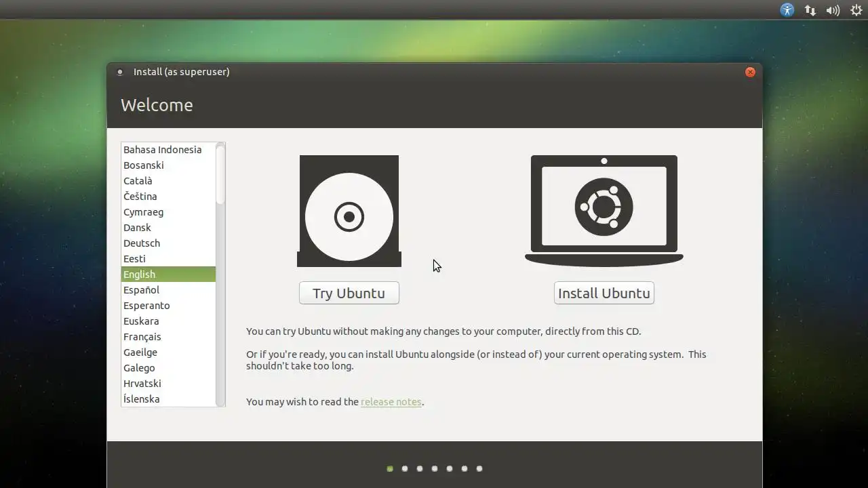
Task: Close the Install window with red button
Action: (x=750, y=72)
